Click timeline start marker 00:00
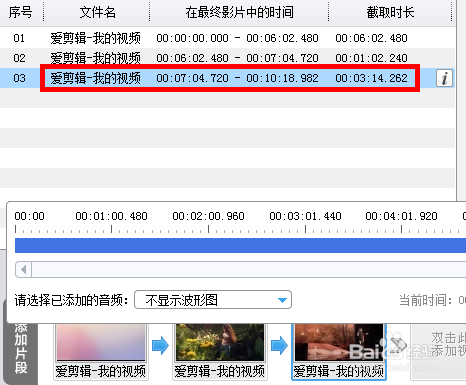The height and width of the screenshot is (385, 466). (x=29, y=216)
